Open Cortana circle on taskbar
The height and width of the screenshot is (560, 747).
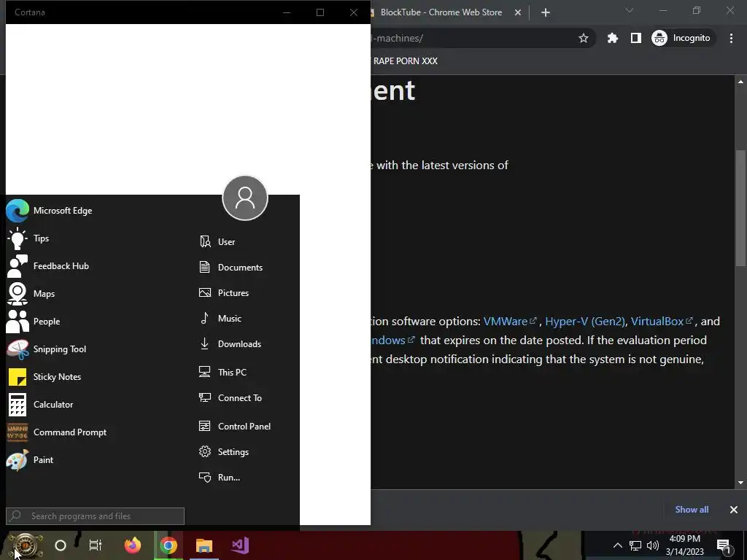click(x=61, y=545)
